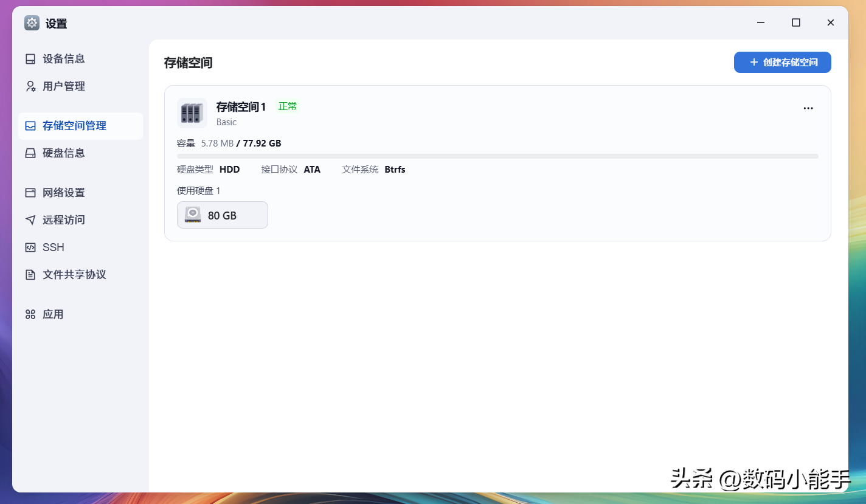866x504 pixels.
Task: Close the 设置 window
Action: [x=831, y=23]
